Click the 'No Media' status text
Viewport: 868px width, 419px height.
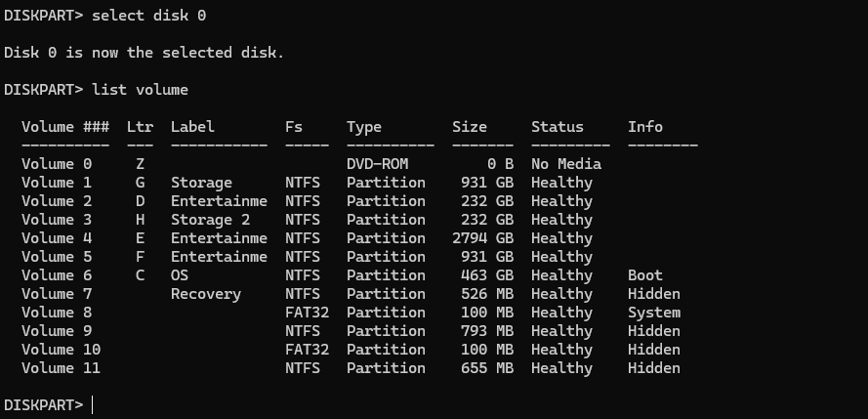pyautogui.click(x=566, y=164)
